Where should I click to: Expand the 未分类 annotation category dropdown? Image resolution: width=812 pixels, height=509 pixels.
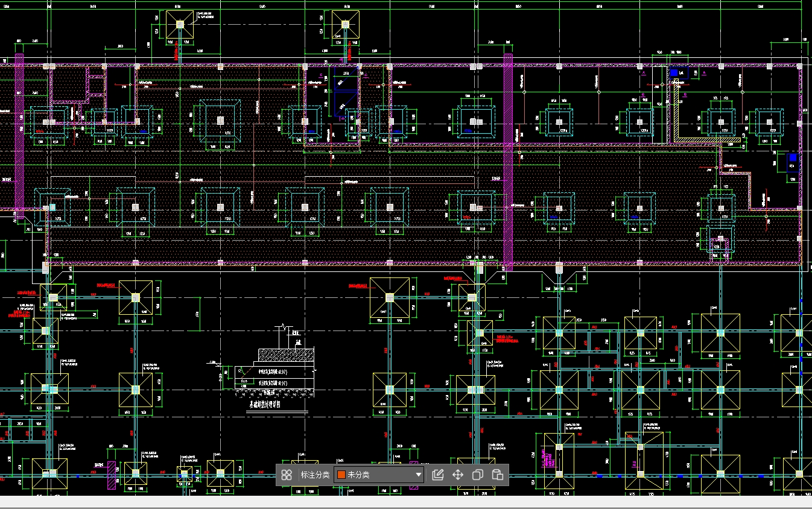379,475
